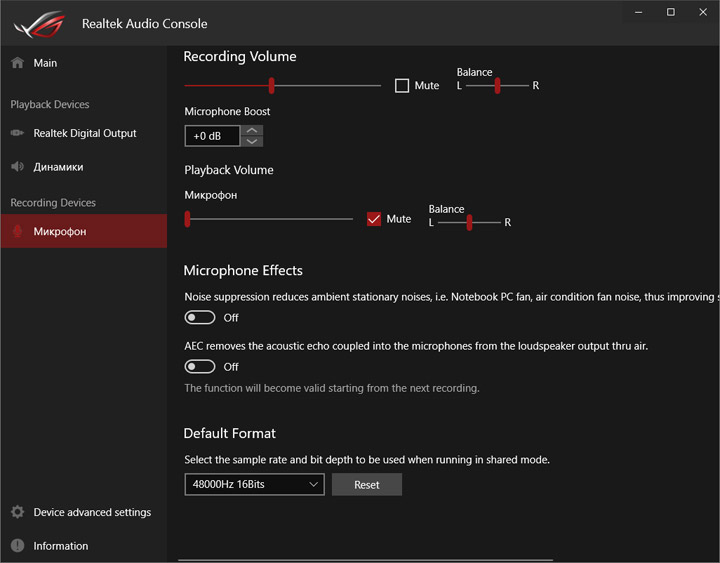Uncheck the Playback Volume Mute checkbox
This screenshot has height=563, width=720.
pos(374,219)
